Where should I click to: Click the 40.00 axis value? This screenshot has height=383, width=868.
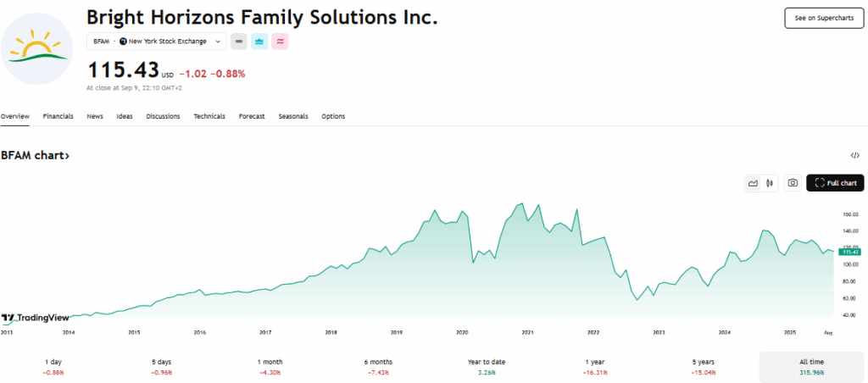coord(851,315)
